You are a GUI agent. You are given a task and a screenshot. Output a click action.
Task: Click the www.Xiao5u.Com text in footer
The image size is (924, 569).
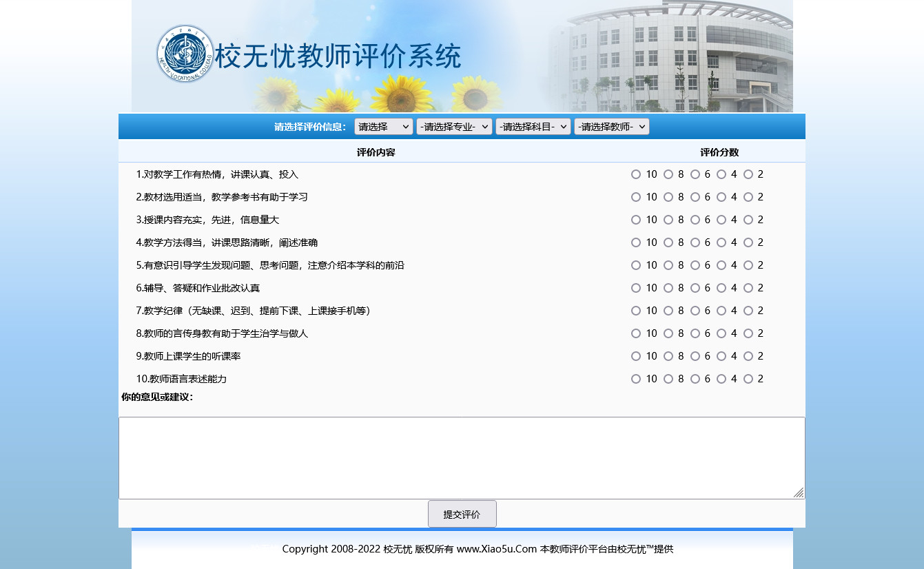click(497, 549)
